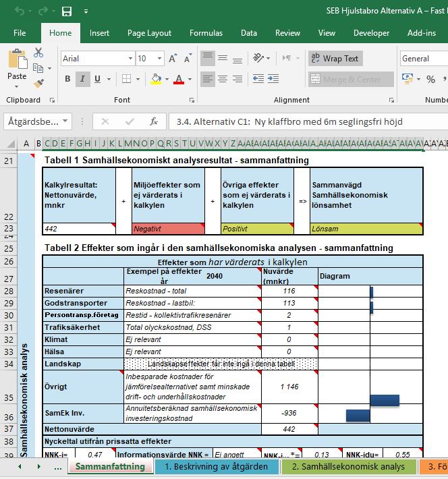The width and height of the screenshot is (448, 479).
Task: Cancel formula entry with X icon
Action: pos(105,121)
